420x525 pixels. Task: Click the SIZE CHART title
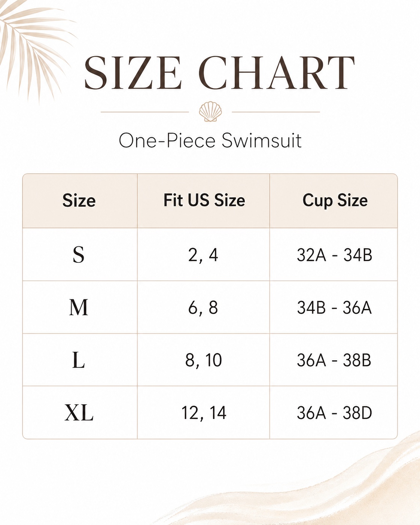tap(219, 73)
